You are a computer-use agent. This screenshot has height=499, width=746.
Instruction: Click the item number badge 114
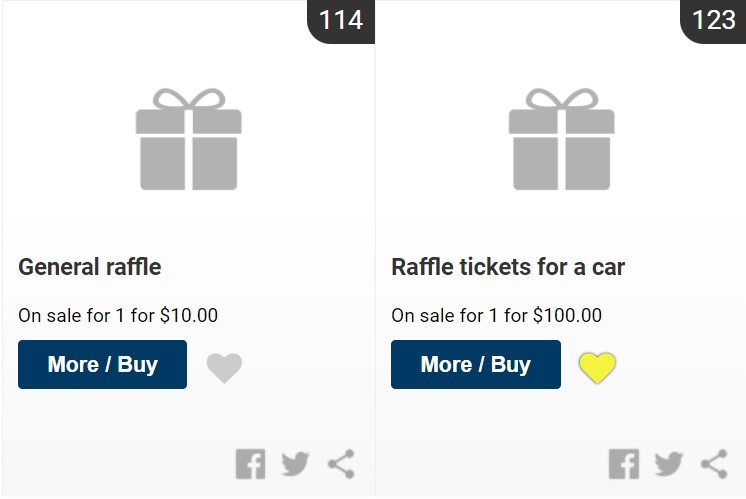[x=340, y=20]
